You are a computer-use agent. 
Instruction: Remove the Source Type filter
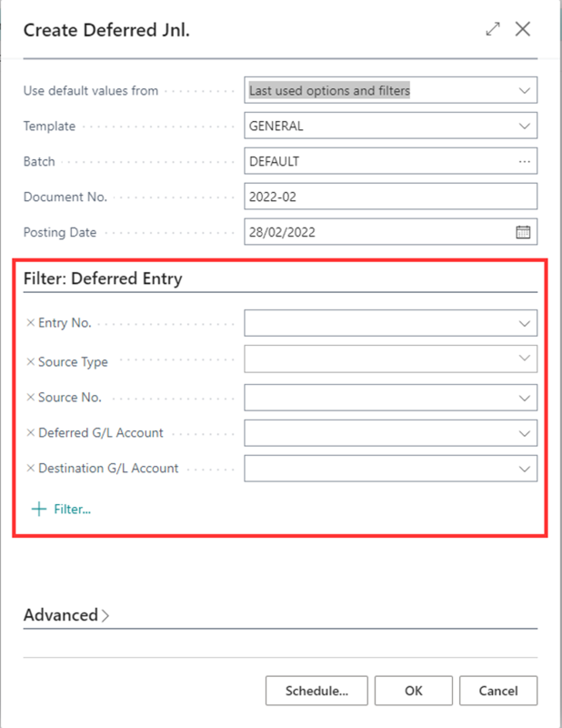(30, 361)
